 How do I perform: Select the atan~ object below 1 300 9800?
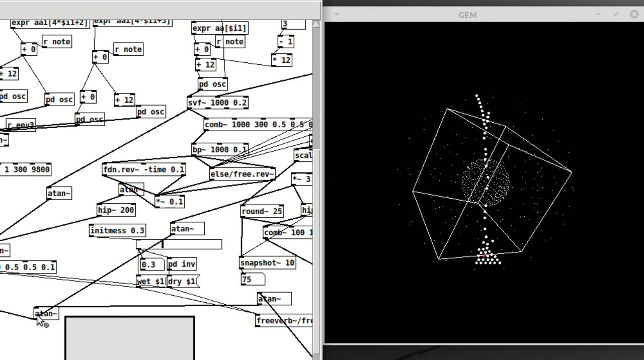[59, 193]
